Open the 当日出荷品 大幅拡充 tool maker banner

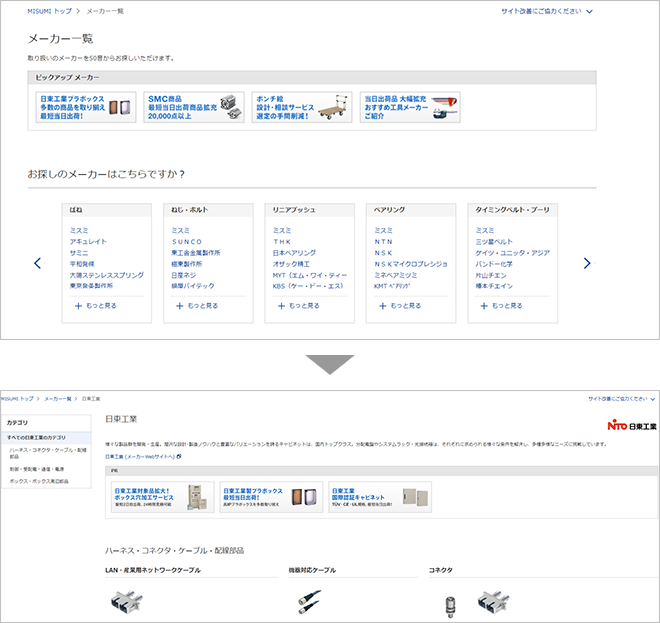click(410, 107)
